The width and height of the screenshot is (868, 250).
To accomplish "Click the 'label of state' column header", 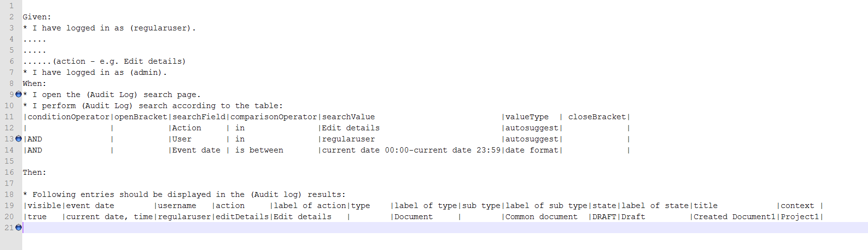I will pyautogui.click(x=655, y=206).
